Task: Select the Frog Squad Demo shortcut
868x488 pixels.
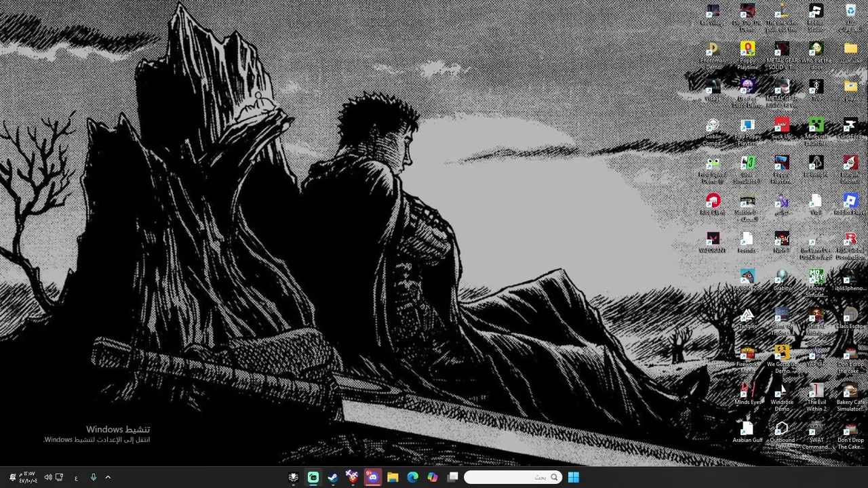Action: pyautogui.click(x=713, y=170)
